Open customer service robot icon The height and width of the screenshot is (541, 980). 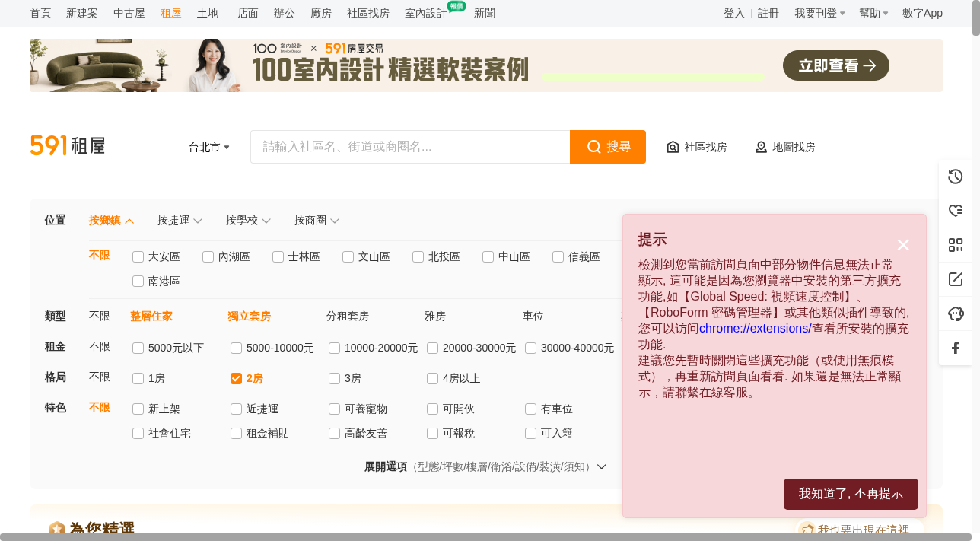point(956,313)
